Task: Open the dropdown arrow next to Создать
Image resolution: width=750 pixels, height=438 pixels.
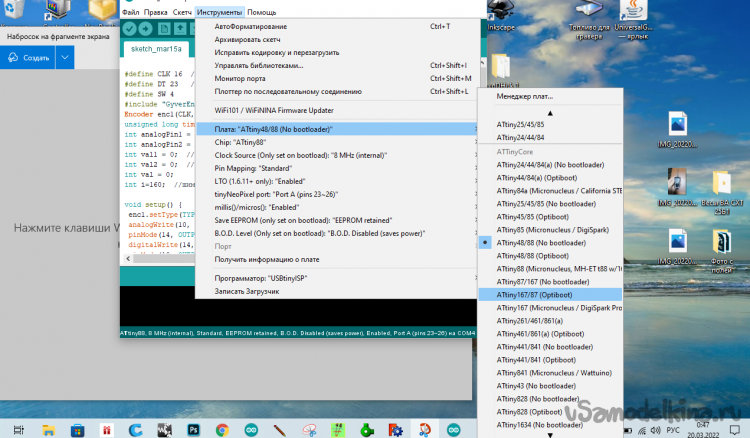Action: pos(65,58)
